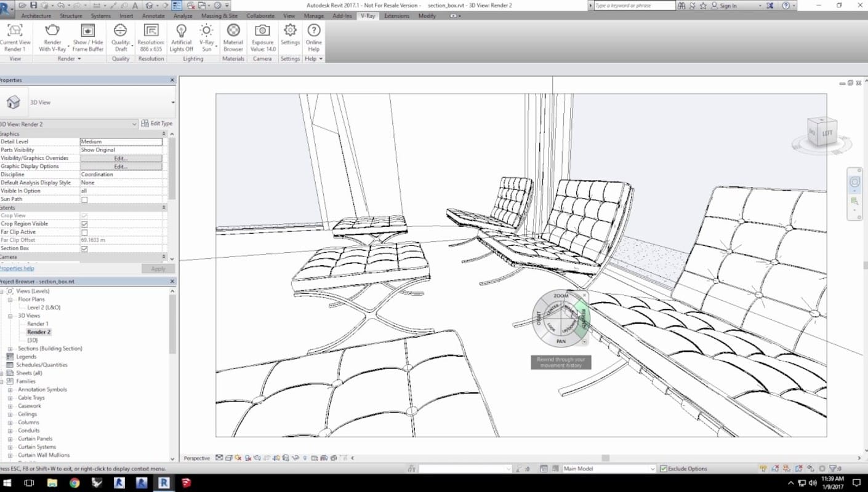Open the Properties help link
The image size is (868, 492).
click(x=17, y=269)
